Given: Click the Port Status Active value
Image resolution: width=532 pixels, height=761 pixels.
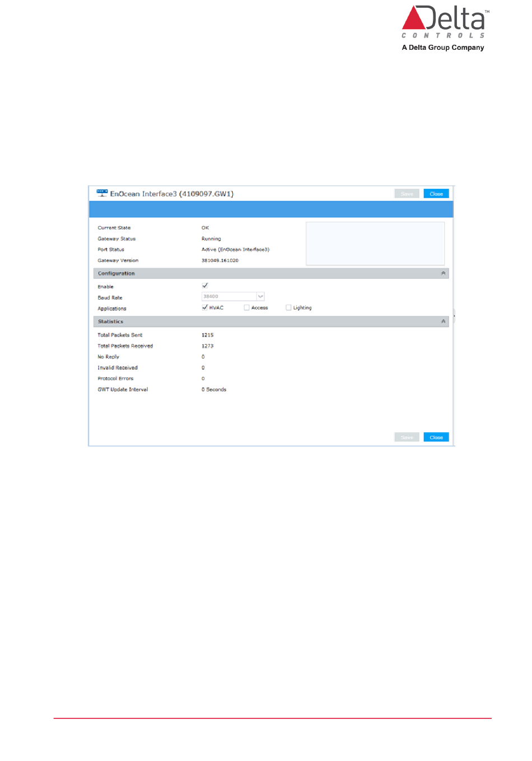Looking at the screenshot, I should pyautogui.click(x=235, y=250).
